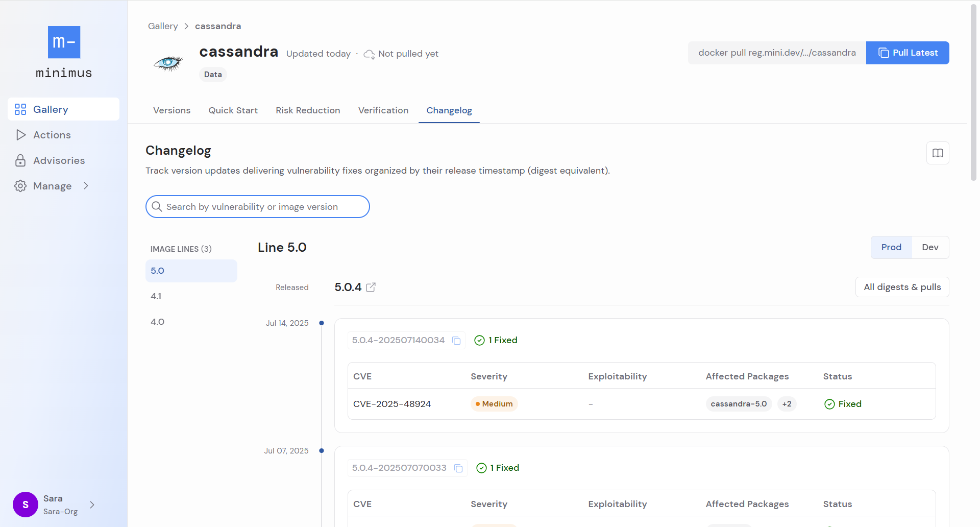980x527 pixels.
Task: Click All digests & pulls button
Action: 902,287
